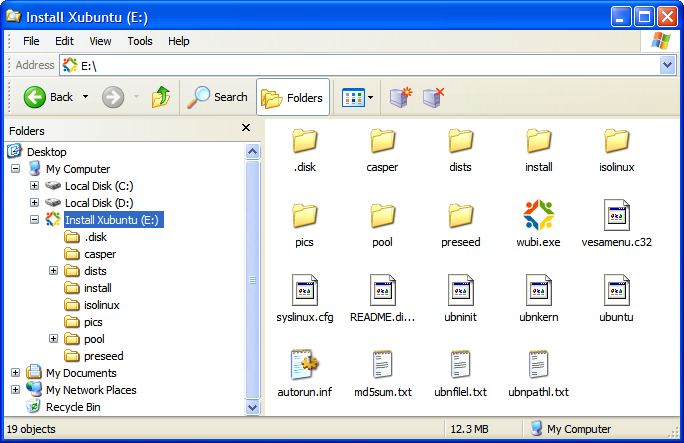Open the Address bar dropdown arrow

tap(667, 65)
